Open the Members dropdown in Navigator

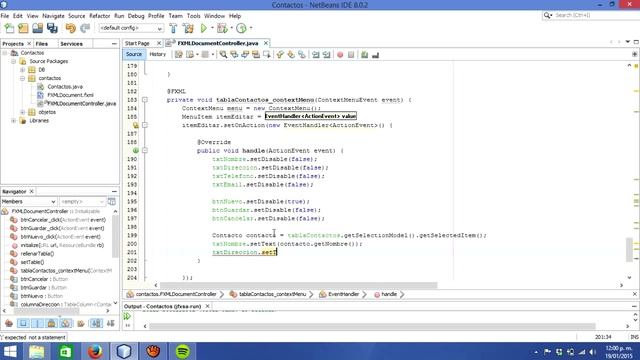28,202
